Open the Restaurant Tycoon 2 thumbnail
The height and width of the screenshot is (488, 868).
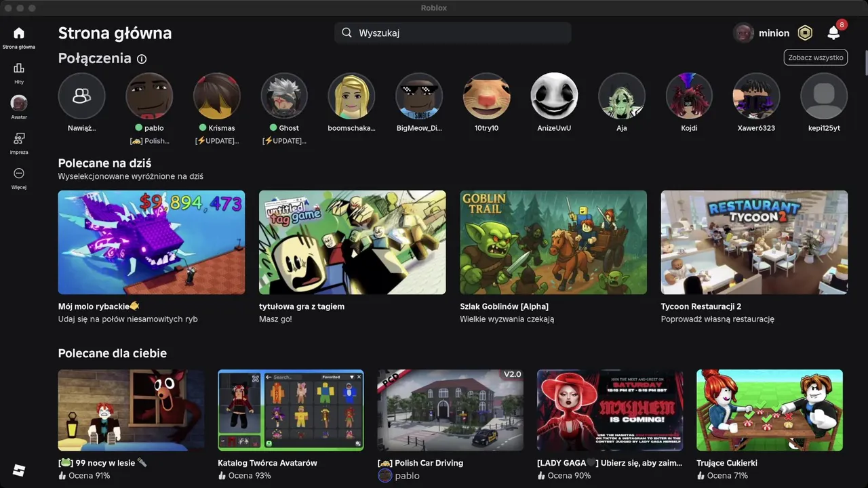pos(754,242)
